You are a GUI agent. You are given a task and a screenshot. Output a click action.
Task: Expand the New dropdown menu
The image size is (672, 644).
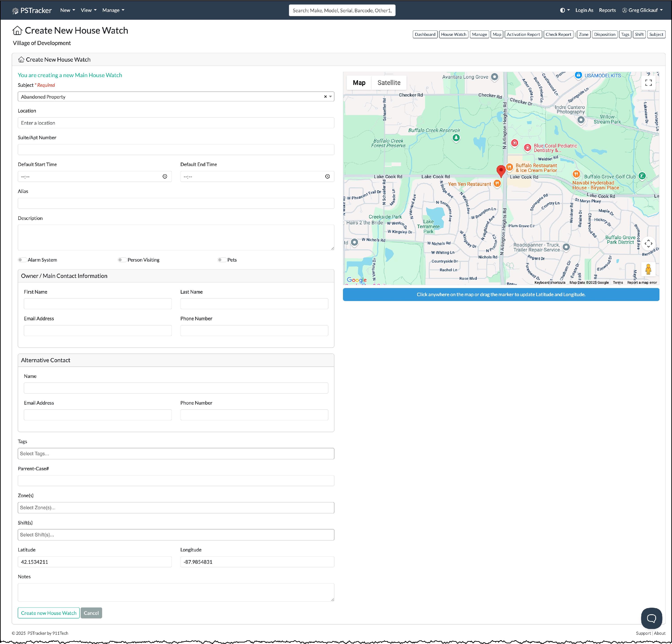68,10
